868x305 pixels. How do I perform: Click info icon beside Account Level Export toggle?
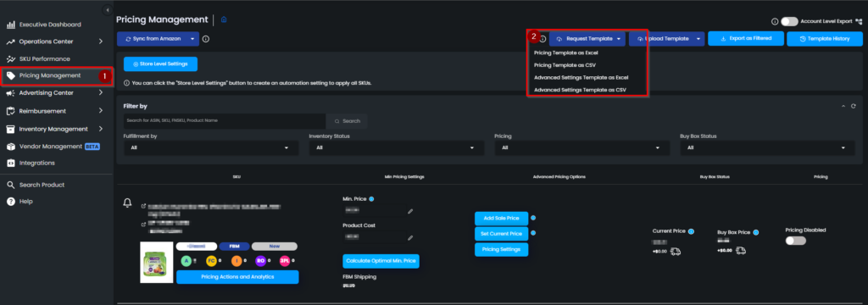click(x=775, y=21)
